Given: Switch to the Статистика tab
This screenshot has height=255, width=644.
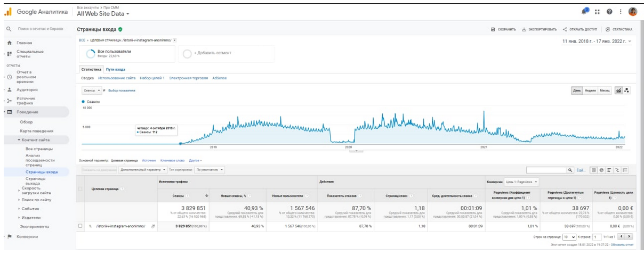Looking at the screenshot, I should click(x=91, y=69).
